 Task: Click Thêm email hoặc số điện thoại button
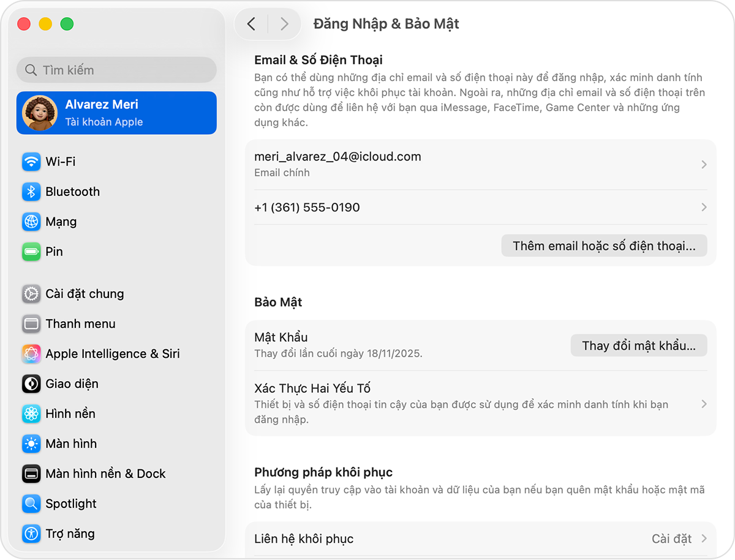click(x=604, y=246)
